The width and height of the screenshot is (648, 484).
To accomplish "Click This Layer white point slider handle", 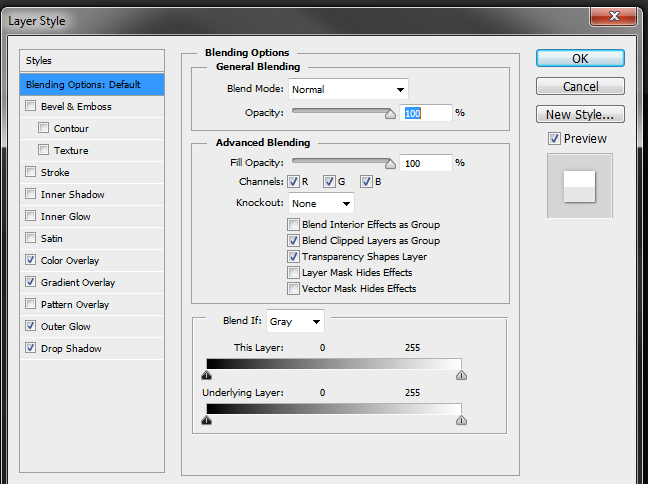I will click(461, 376).
